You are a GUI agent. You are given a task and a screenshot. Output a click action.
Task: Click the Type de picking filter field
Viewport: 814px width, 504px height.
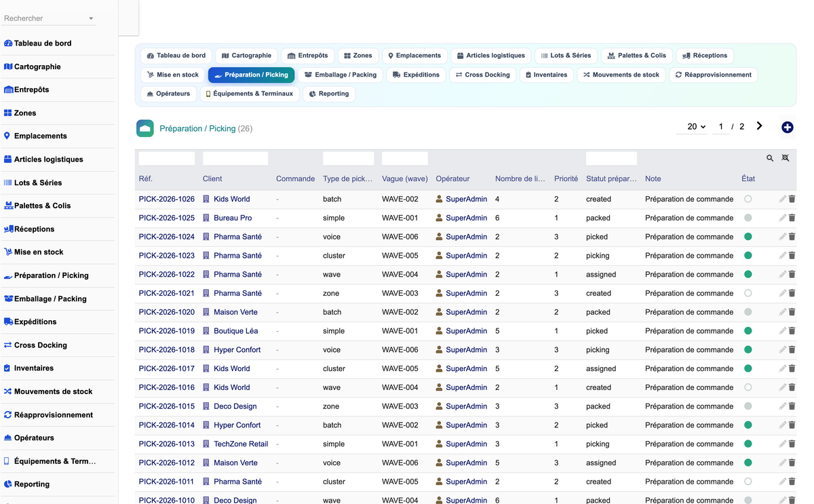tap(348, 159)
